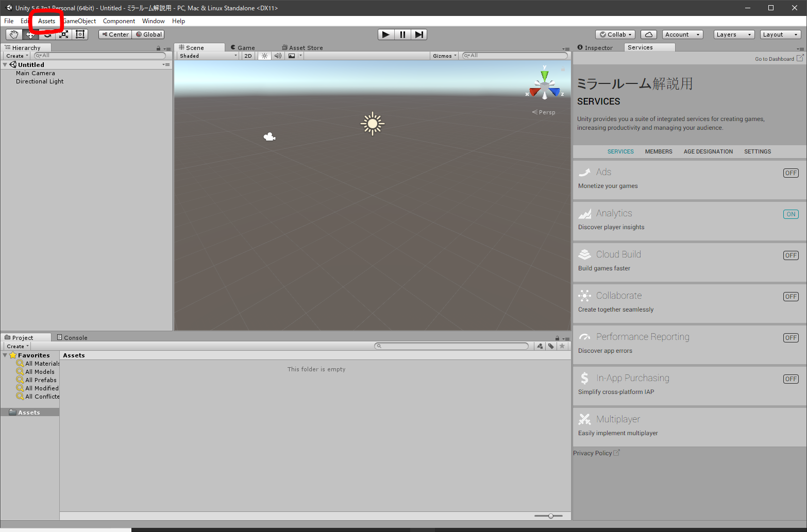Click the Project search field
Image resolution: width=807 pixels, height=532 pixels.
coord(451,346)
